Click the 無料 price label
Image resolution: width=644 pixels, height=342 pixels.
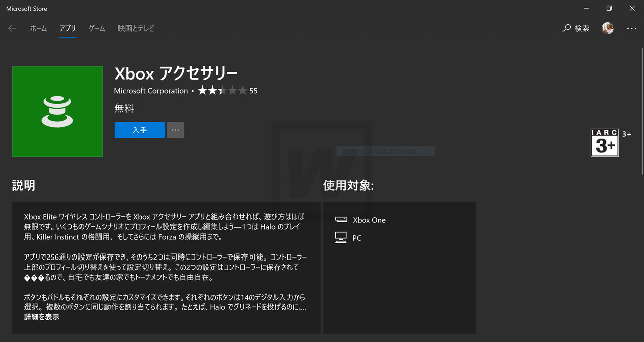click(x=124, y=108)
